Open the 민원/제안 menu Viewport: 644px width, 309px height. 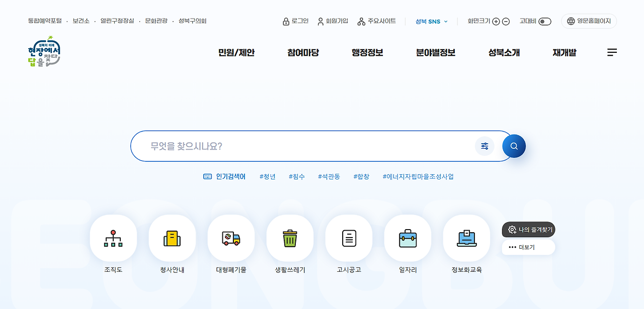pos(236,52)
